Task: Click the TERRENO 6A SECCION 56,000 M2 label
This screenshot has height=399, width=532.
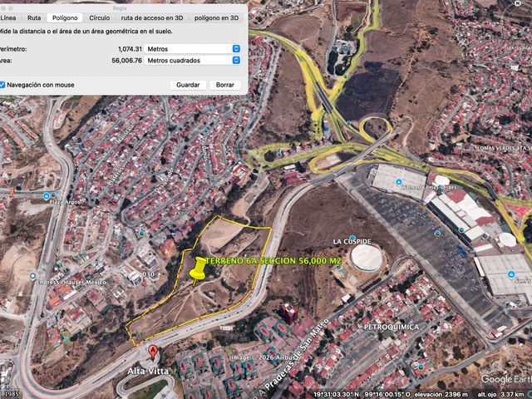Action: point(273,261)
